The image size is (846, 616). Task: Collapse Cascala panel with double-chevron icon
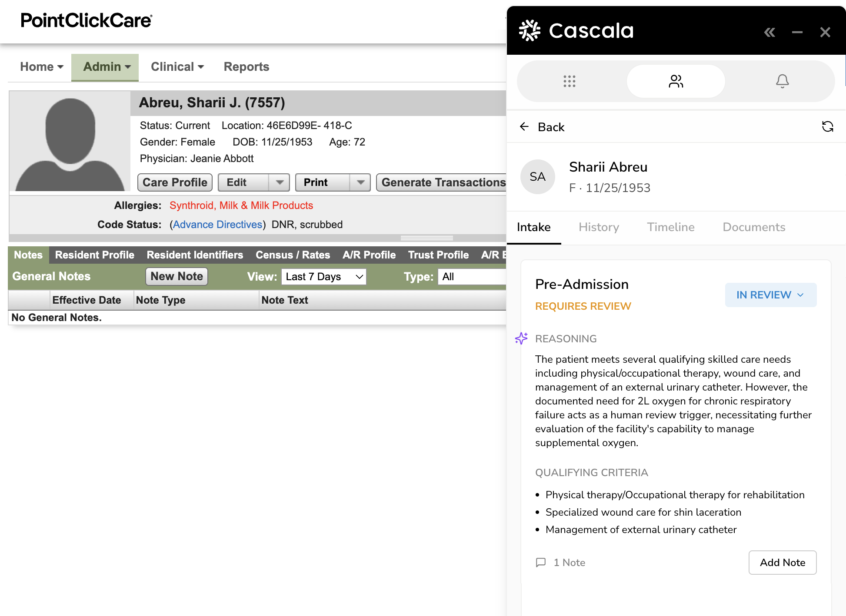pos(769,32)
